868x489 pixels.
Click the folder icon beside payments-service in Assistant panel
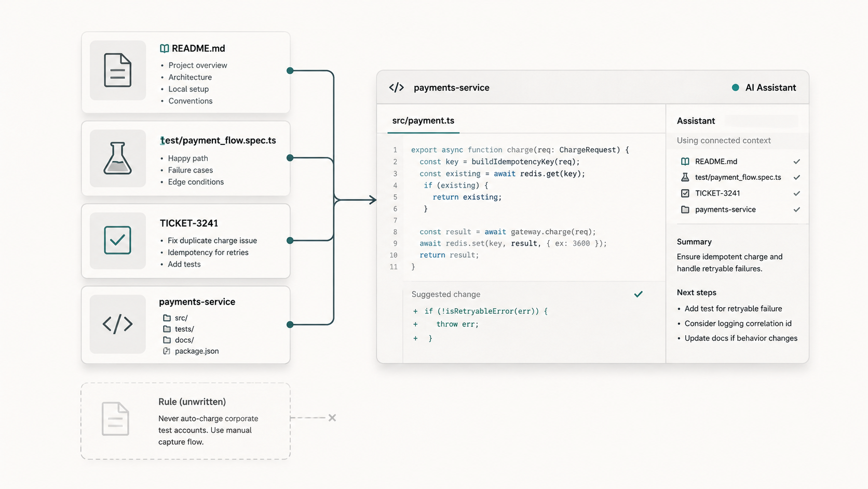pyautogui.click(x=685, y=209)
